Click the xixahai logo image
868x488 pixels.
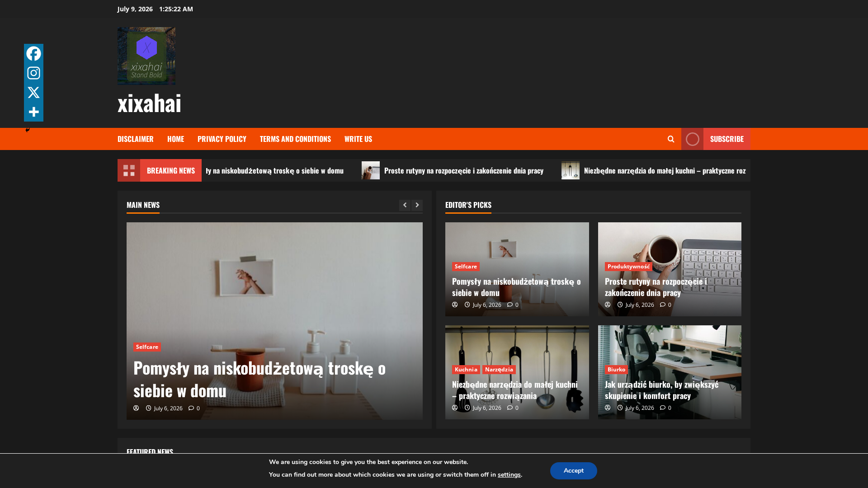146,56
